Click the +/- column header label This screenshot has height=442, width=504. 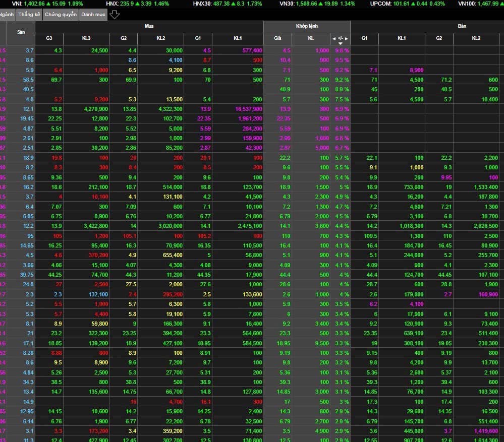tap(341, 38)
